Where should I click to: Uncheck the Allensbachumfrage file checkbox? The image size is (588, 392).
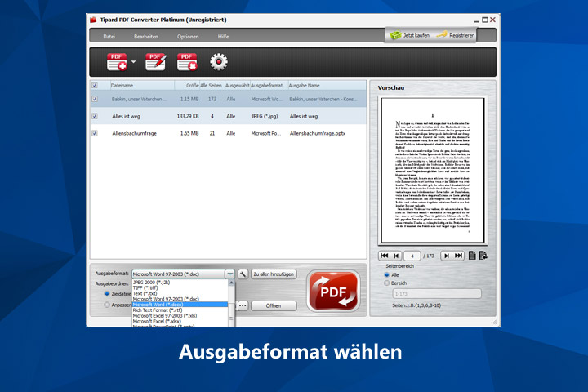point(95,133)
